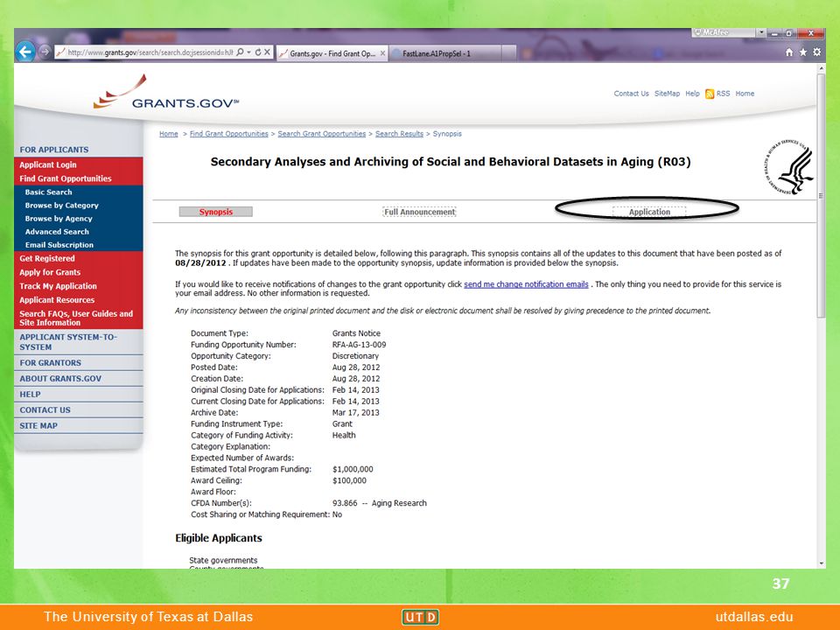Open the address bar dropdown arrow
This screenshot has height=630, width=840.
(249, 52)
